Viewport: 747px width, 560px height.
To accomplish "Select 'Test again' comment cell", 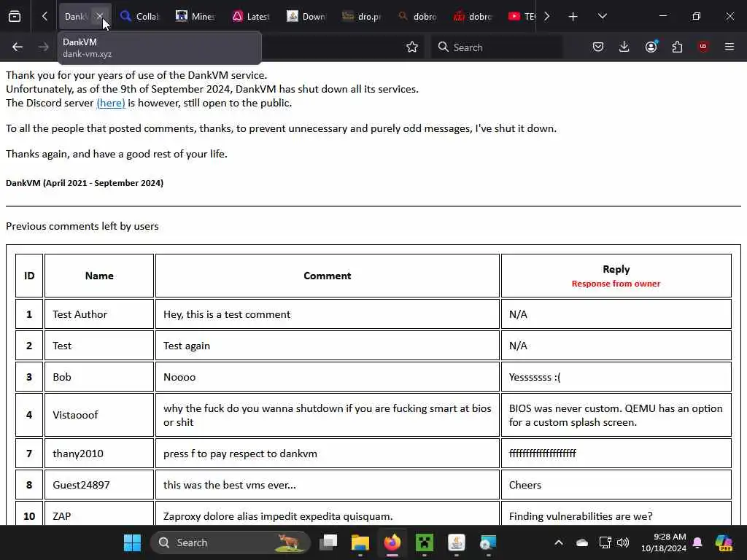I will (x=328, y=346).
